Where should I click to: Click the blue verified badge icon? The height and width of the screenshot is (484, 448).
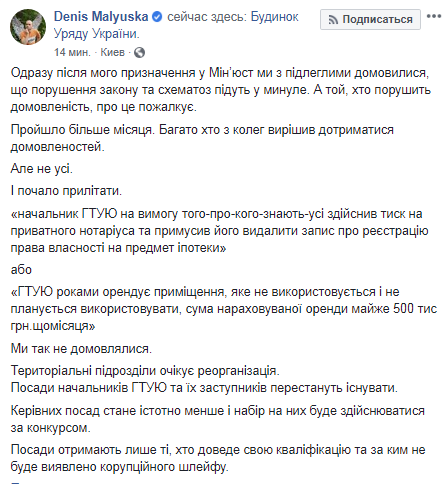[157, 17]
